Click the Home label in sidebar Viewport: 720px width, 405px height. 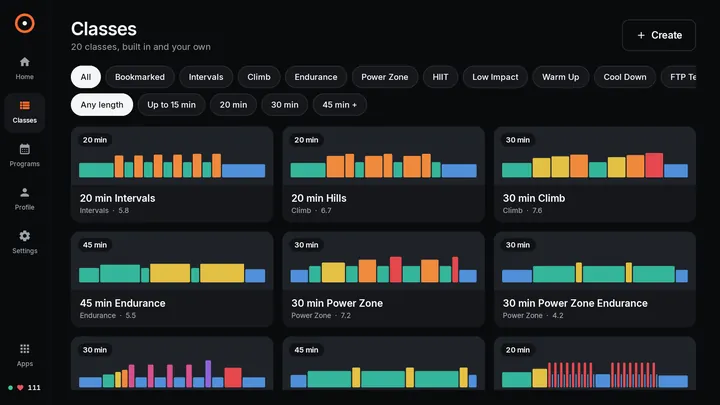point(24,77)
